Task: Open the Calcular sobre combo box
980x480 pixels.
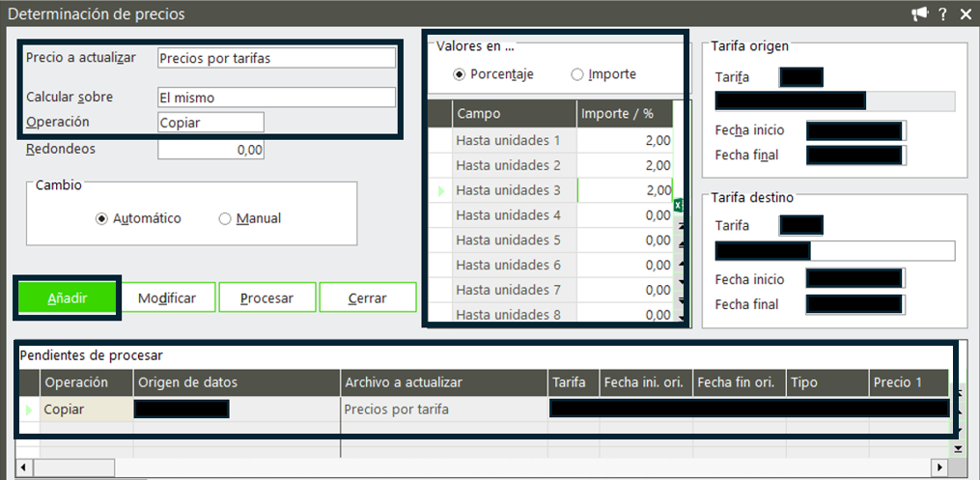Action: point(276,98)
